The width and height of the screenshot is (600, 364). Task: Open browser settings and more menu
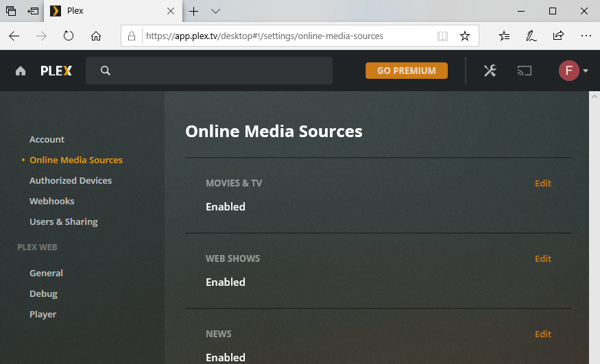[586, 36]
